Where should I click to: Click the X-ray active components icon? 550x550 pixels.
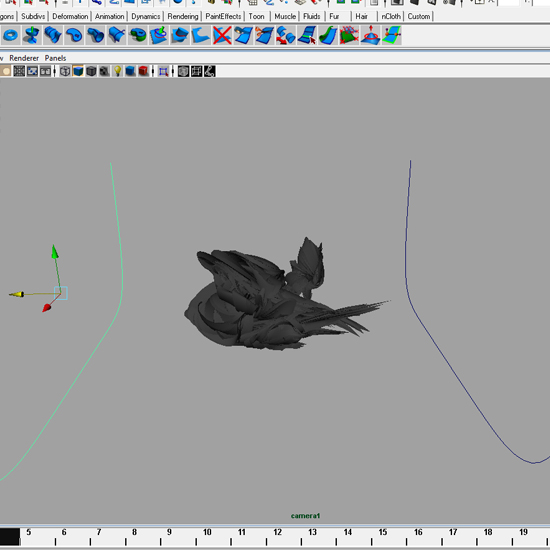pyautogui.click(x=196, y=71)
